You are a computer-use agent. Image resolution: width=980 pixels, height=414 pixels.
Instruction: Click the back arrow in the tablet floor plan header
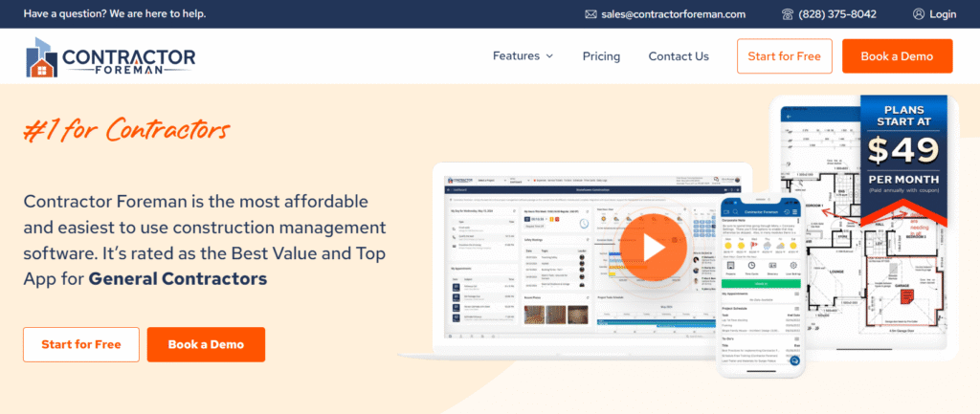coord(790,116)
